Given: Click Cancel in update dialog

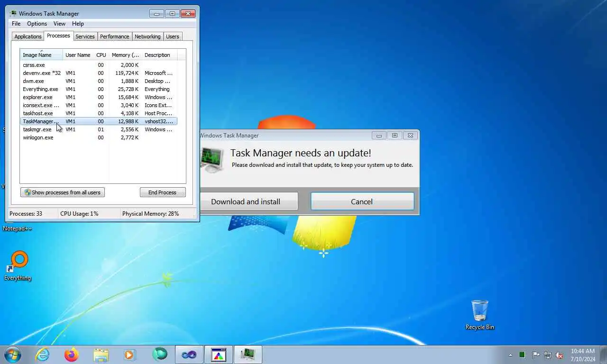Looking at the screenshot, I should click(362, 201).
